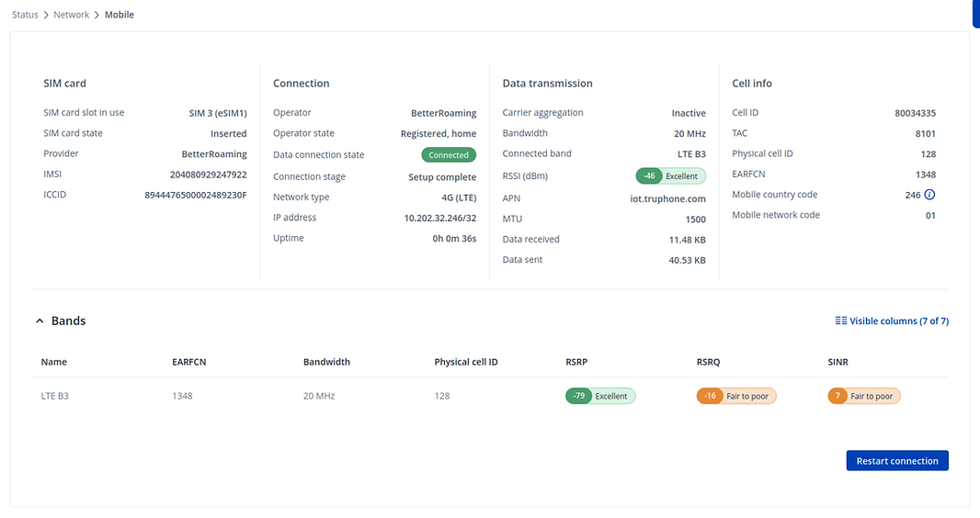
Task: Click the Physical cell ID column header
Action: tap(466, 362)
